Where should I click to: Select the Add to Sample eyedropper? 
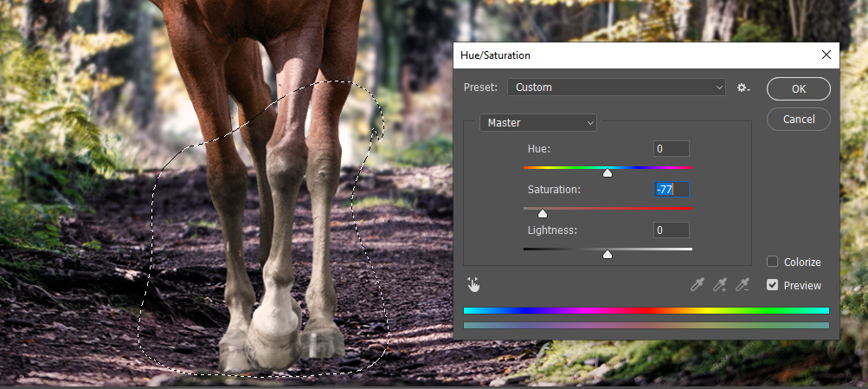coord(720,285)
